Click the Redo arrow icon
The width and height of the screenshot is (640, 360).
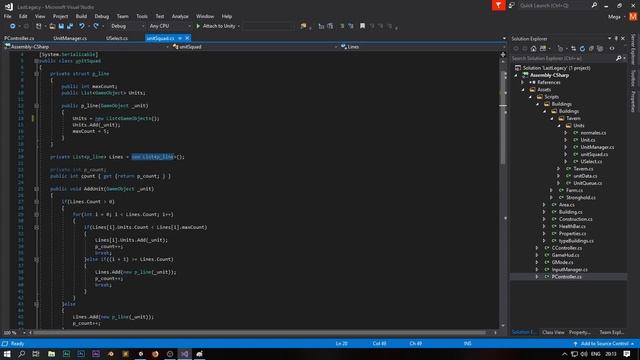(x=96, y=26)
